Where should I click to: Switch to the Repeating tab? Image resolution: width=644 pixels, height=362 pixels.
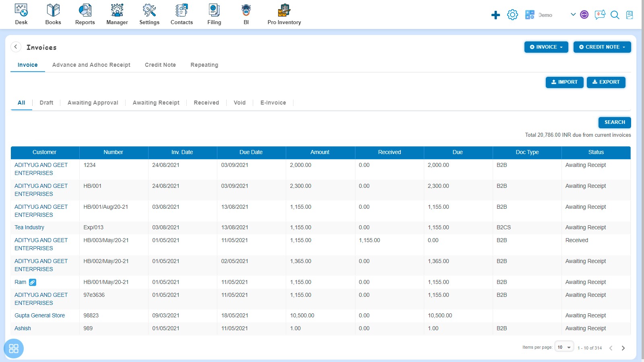(204, 65)
